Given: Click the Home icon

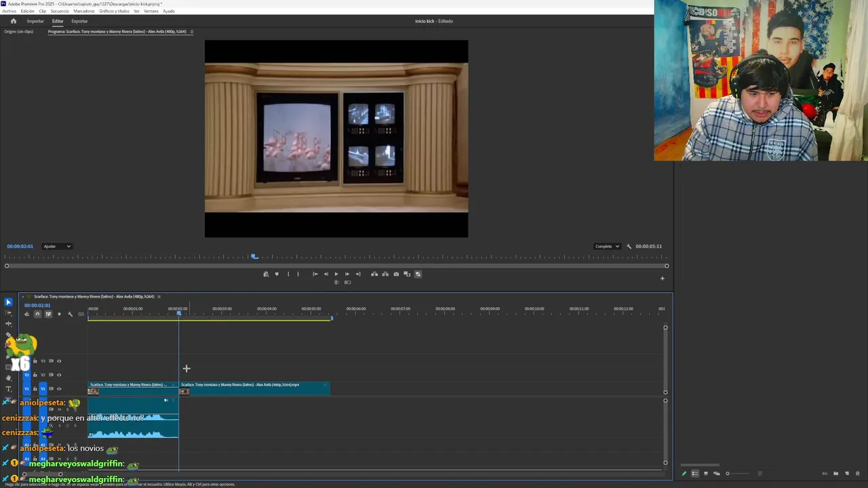Looking at the screenshot, I should (13, 21).
